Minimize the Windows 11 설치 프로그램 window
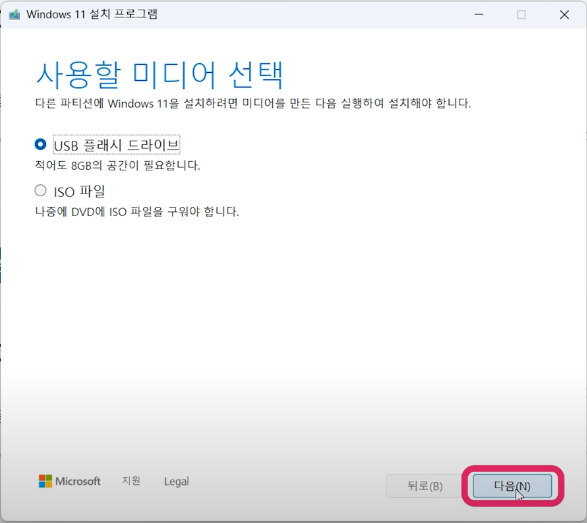The width and height of the screenshot is (587, 523). [x=479, y=15]
